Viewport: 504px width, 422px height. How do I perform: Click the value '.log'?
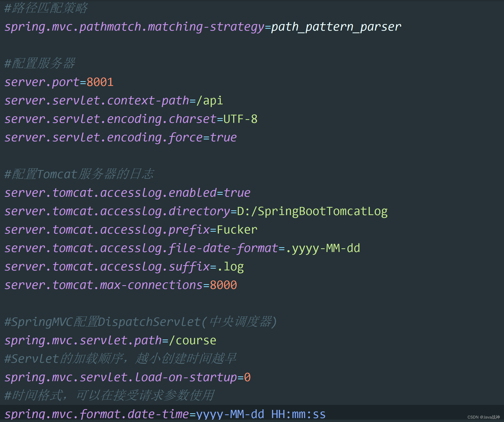click(x=231, y=267)
